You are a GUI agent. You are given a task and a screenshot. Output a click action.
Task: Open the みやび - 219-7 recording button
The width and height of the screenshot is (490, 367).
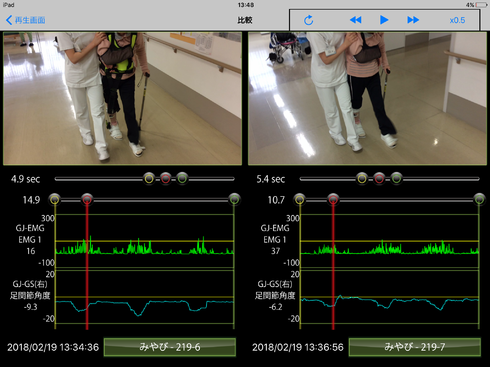pyautogui.click(x=415, y=347)
